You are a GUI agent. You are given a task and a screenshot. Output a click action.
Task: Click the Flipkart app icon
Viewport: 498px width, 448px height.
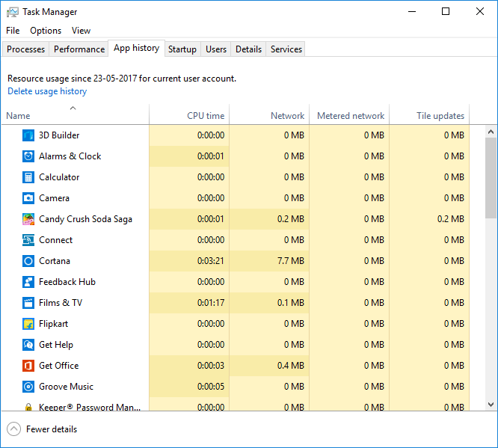pyautogui.click(x=28, y=324)
